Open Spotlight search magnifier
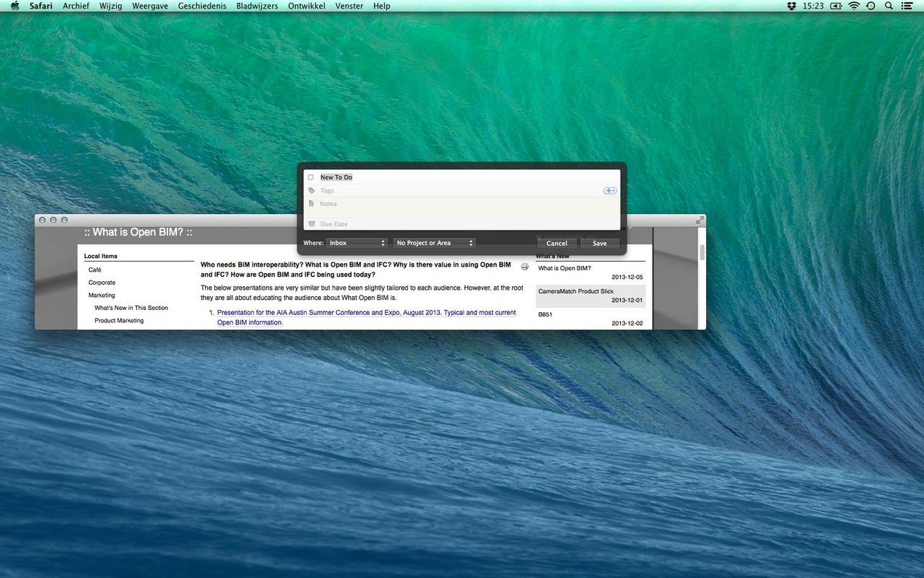Image resolution: width=924 pixels, height=578 pixels. tap(889, 6)
